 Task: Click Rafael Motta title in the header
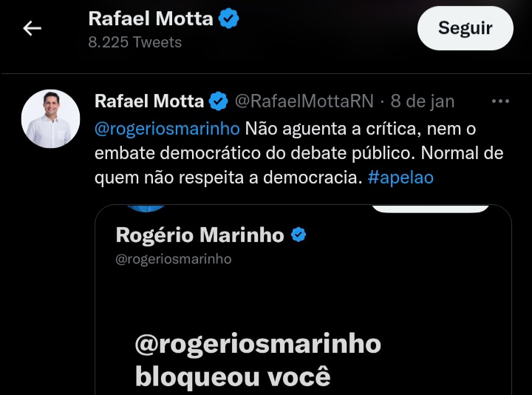pos(151,18)
